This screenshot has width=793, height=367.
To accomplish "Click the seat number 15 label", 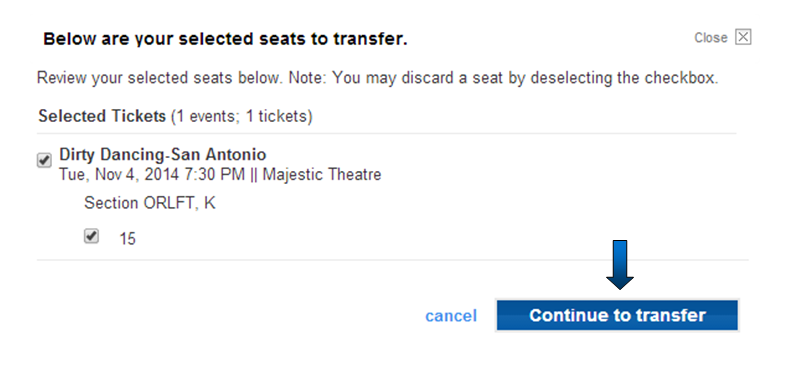I will 127,239.
